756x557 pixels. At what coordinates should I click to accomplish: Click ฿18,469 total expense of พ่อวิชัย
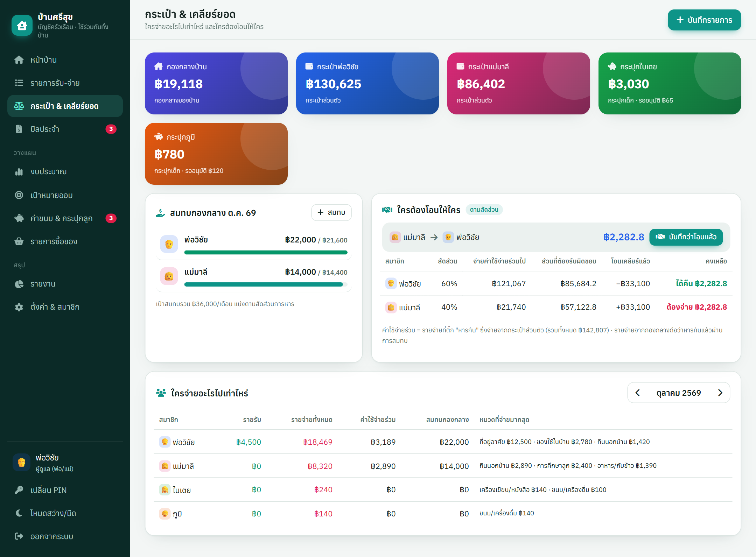tap(317, 442)
